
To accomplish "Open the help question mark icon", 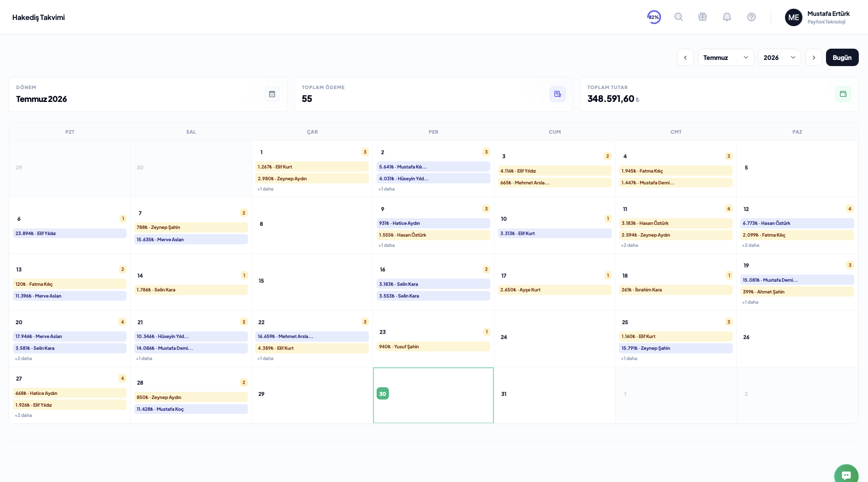I will pyautogui.click(x=751, y=17).
